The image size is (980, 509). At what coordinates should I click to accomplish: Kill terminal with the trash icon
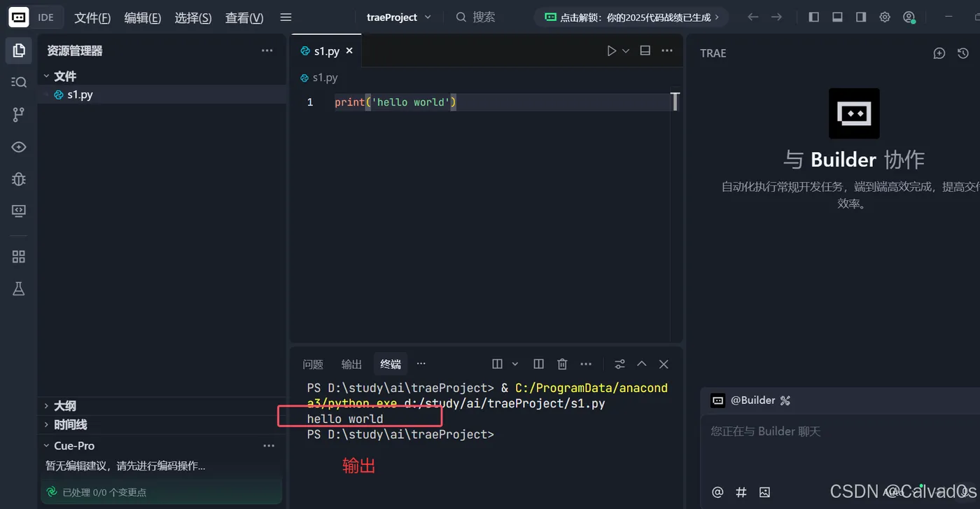tap(562, 364)
